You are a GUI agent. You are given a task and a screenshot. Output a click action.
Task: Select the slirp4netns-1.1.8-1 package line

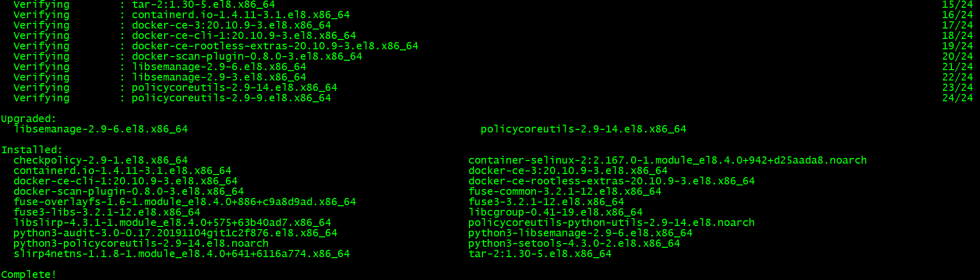point(182,254)
